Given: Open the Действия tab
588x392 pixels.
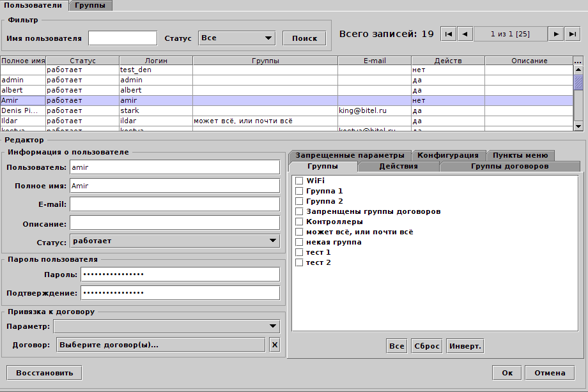Looking at the screenshot, I should point(398,166).
